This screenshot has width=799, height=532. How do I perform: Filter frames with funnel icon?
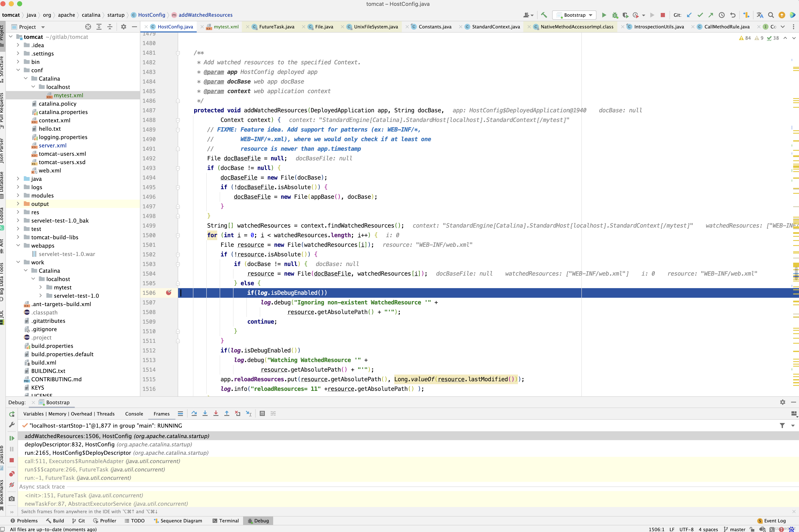tap(782, 426)
